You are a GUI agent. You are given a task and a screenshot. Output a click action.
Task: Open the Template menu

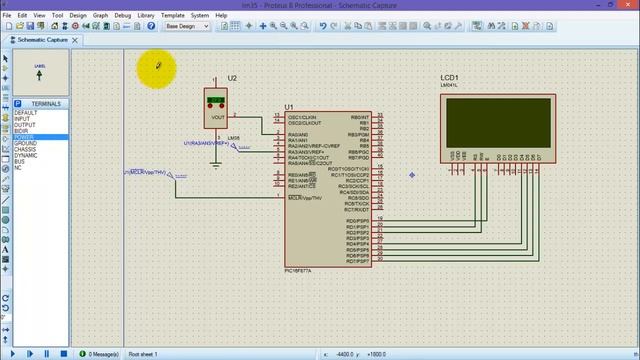[173, 16]
